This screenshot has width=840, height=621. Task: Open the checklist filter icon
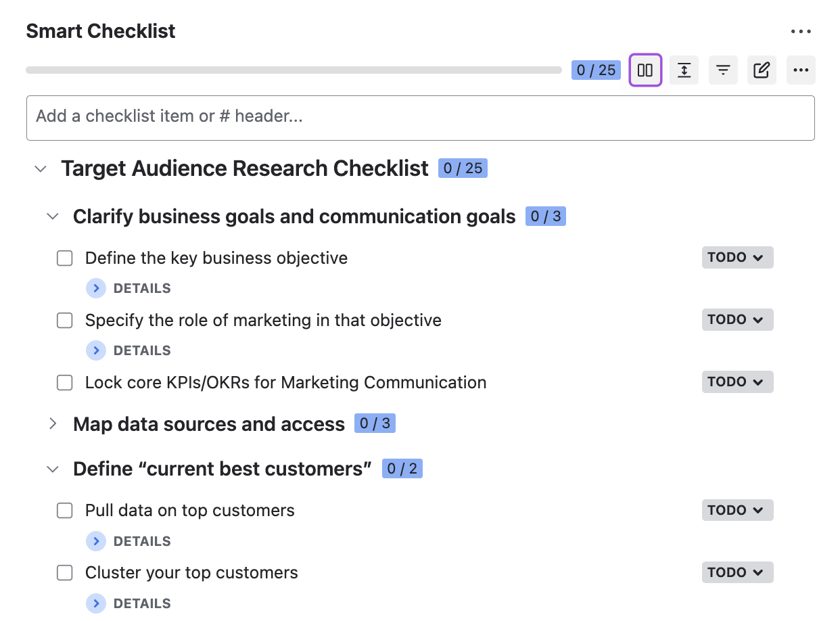723,70
